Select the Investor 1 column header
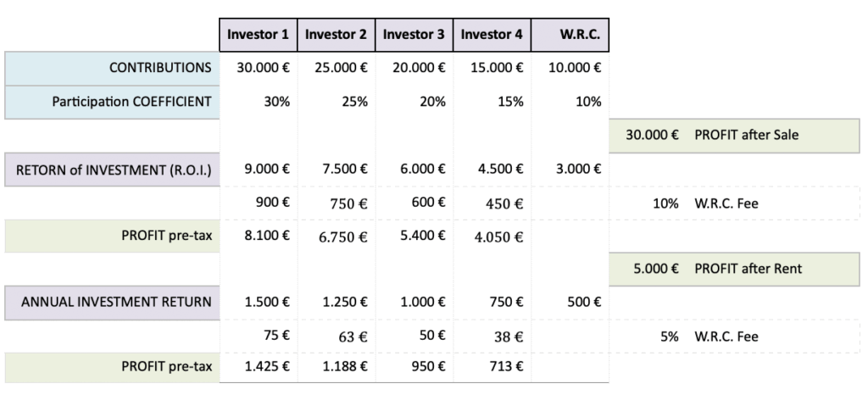Viewport: 868px width, 395px height. click(x=258, y=35)
